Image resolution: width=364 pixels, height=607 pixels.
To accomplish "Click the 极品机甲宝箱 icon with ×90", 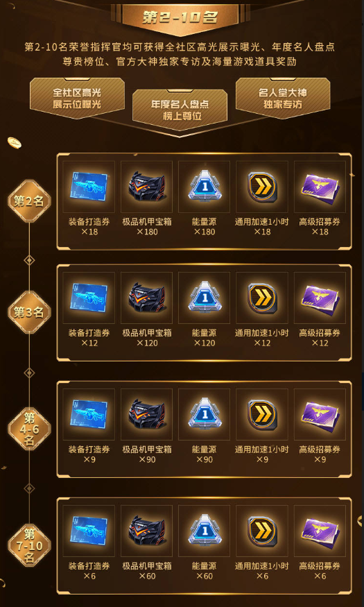I will point(146,415).
